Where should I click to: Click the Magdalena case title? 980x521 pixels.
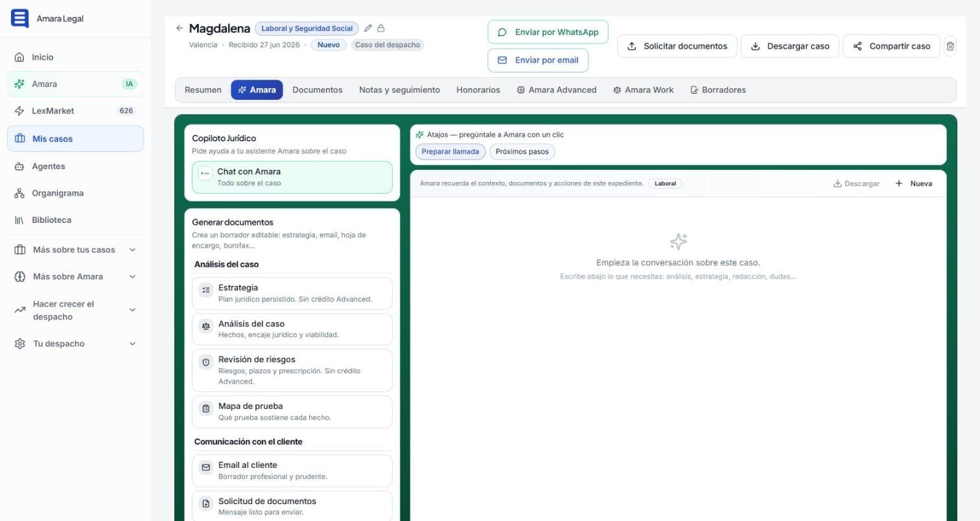click(219, 29)
